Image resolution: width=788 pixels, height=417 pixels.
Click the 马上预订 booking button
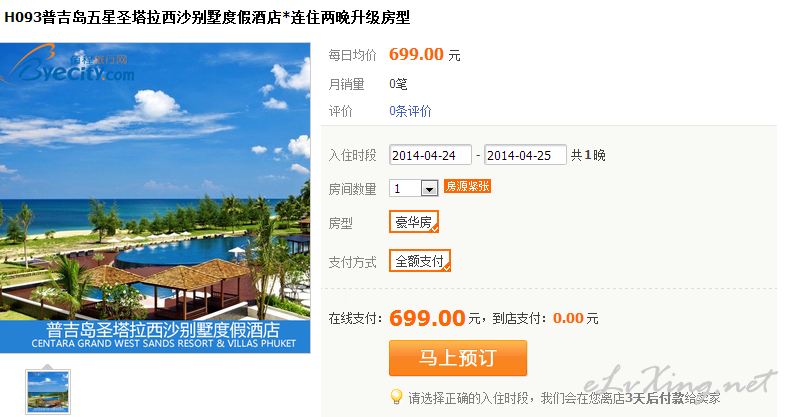[x=458, y=358]
